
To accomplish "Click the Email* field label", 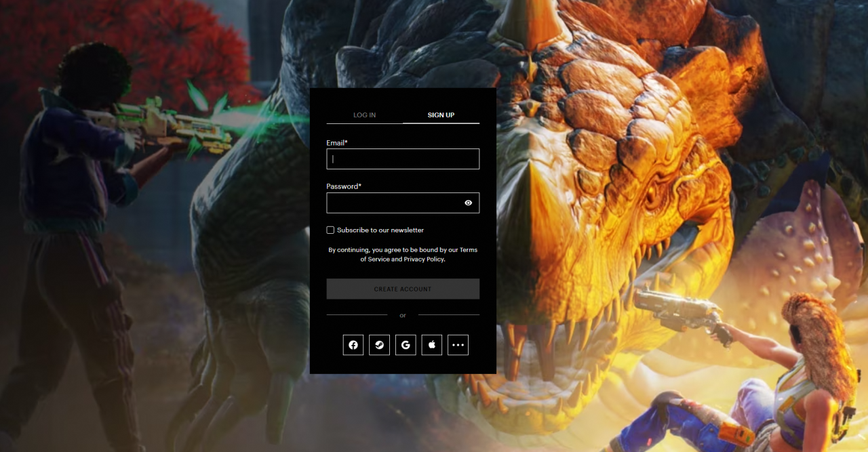I will tap(337, 143).
